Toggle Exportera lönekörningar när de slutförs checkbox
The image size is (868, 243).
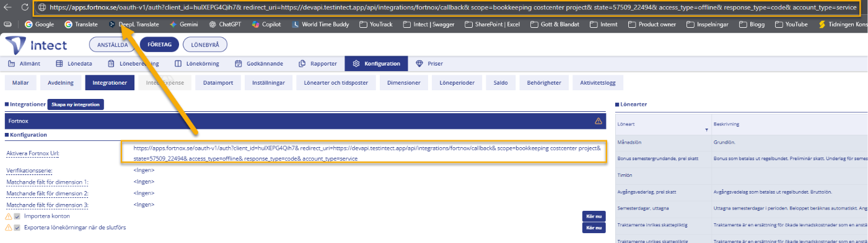[17, 228]
